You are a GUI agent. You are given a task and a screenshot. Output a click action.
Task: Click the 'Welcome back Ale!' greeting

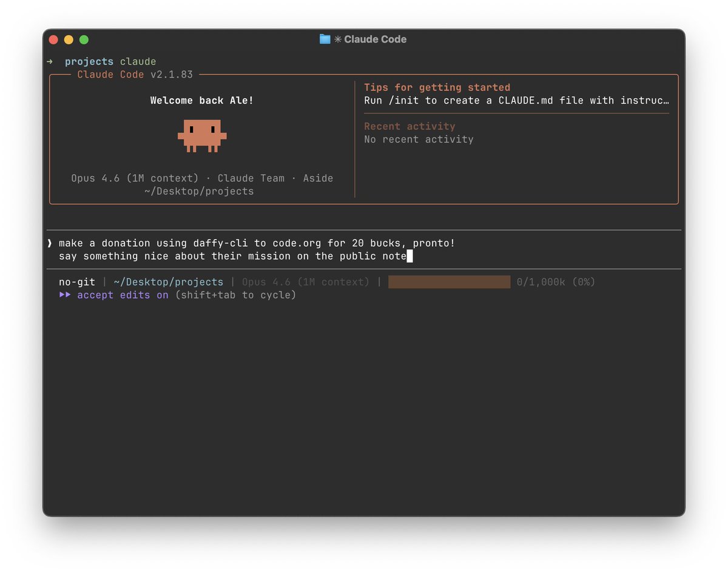tap(202, 101)
